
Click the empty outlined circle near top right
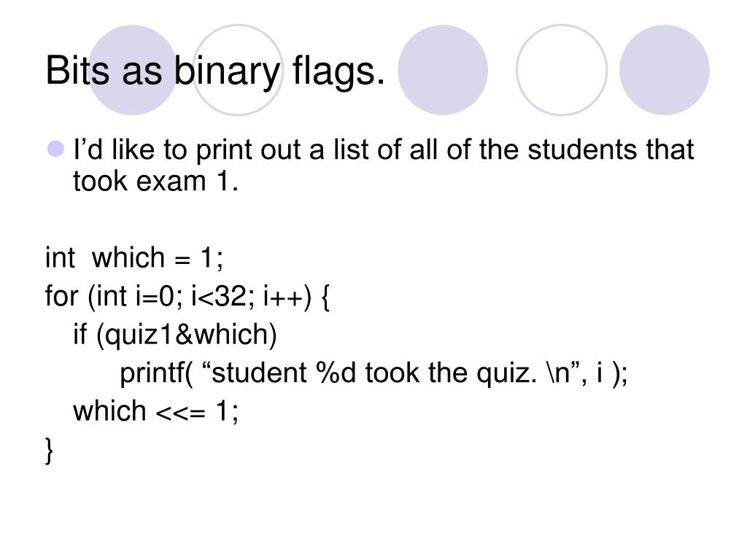point(562,70)
